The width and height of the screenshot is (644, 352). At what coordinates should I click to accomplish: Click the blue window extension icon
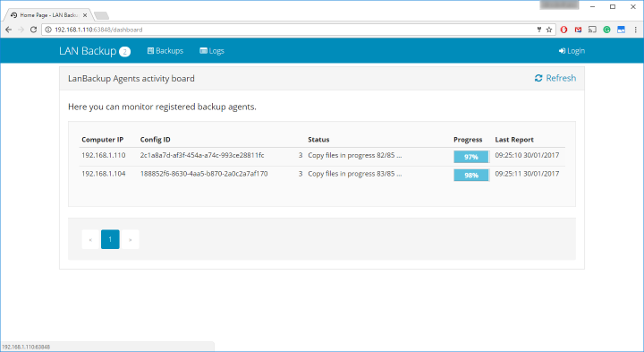[621, 30]
